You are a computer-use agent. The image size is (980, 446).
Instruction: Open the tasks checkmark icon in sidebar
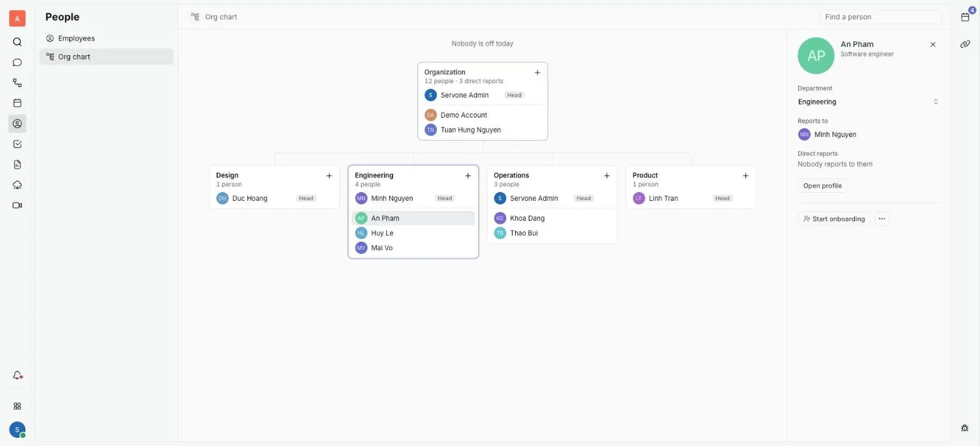pos(17,144)
